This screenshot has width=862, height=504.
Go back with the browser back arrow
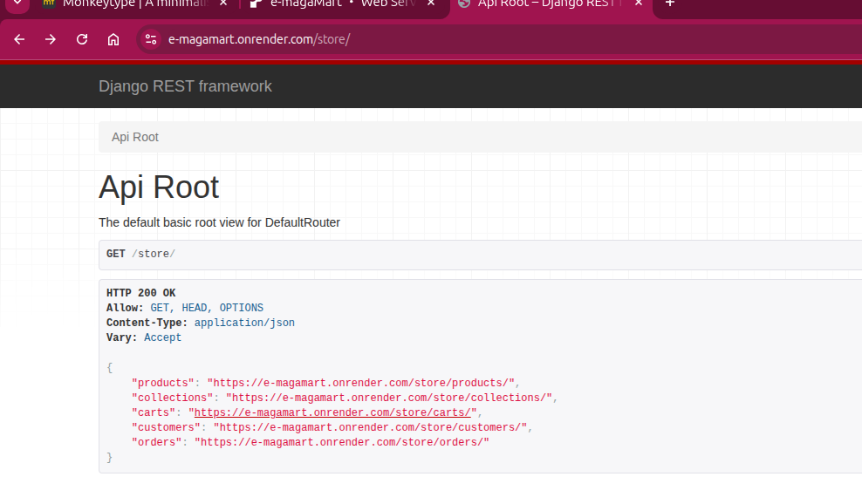coord(19,39)
